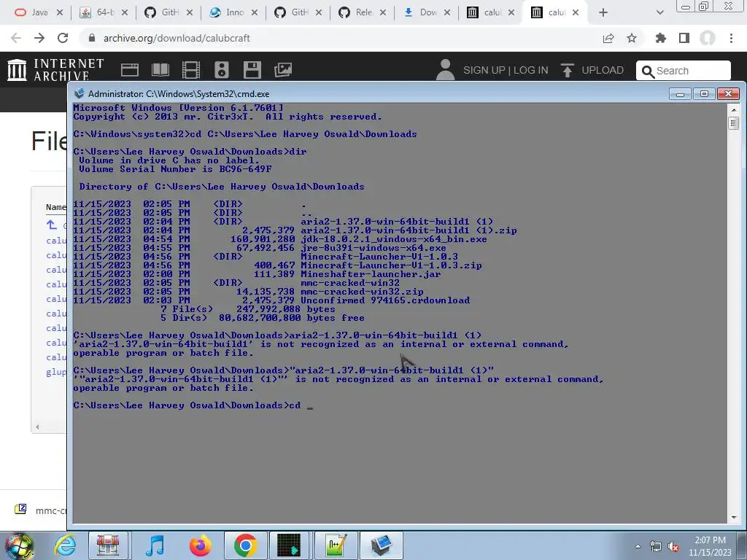Click the archive icon beside mmc-cracked download

20,509
